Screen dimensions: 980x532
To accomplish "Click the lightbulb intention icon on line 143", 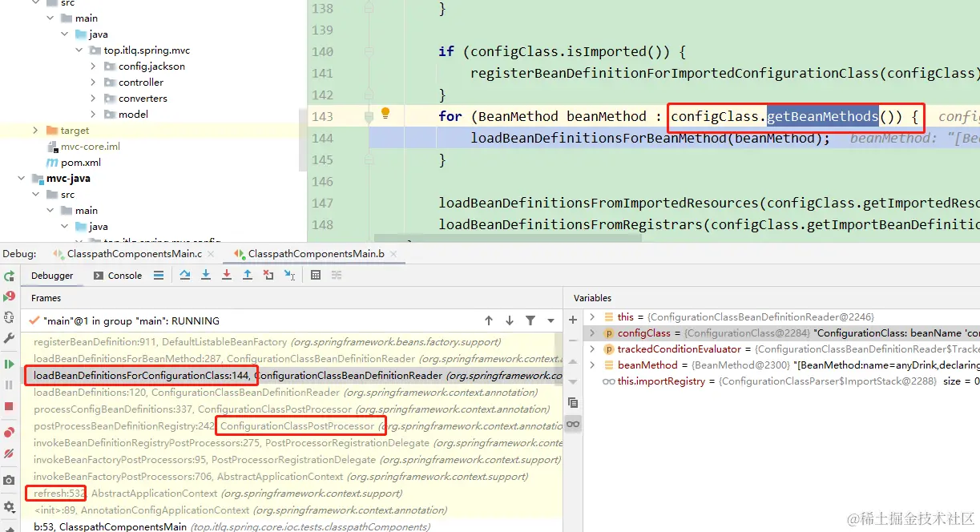I will point(385,113).
